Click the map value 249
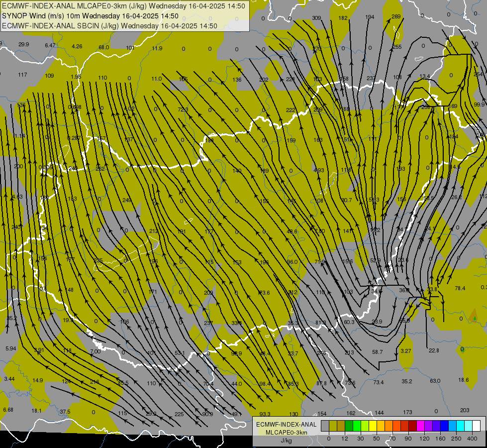 tap(127, 200)
